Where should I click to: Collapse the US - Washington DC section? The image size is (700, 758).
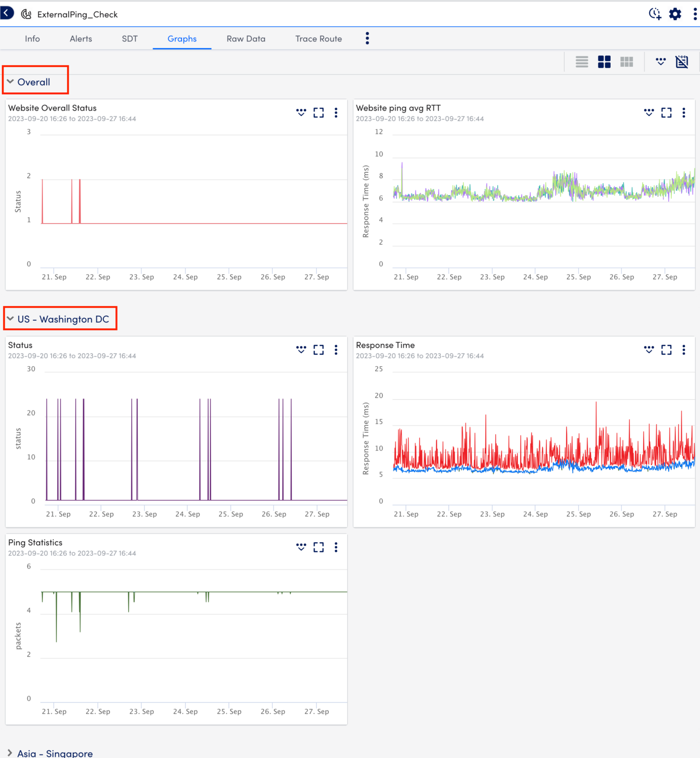pyautogui.click(x=10, y=318)
